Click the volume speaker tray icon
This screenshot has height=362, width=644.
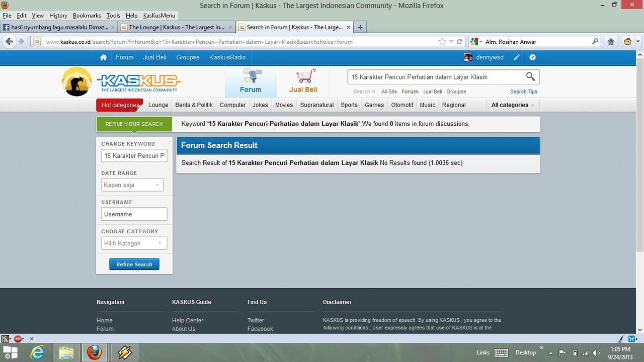tap(597, 353)
